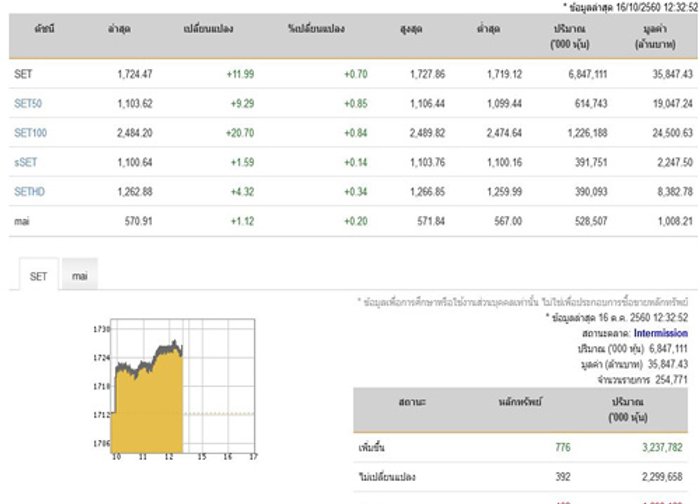Image resolution: width=700 pixels, height=504 pixels.
Task: Select sSET percent change +0.14
Action: [356, 162]
